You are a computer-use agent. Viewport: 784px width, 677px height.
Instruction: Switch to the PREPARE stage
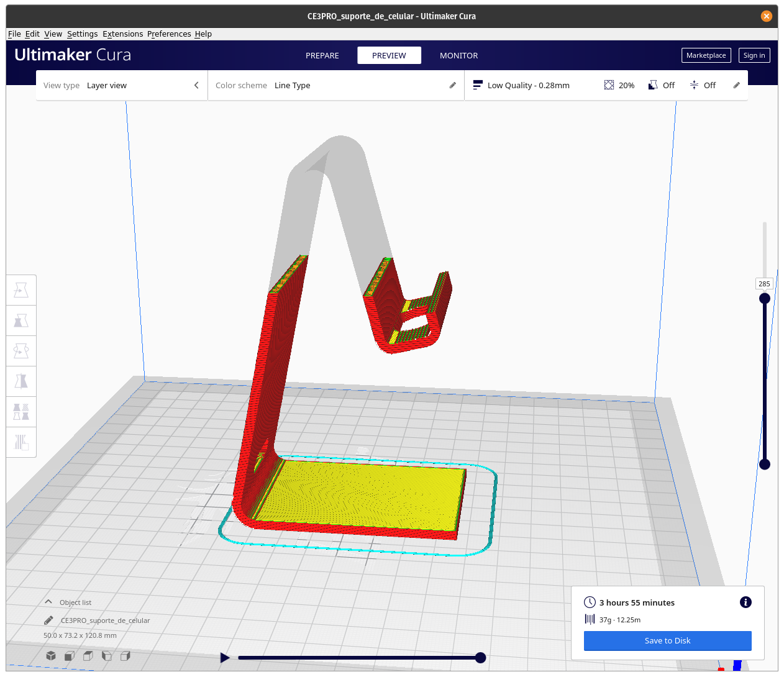pyautogui.click(x=322, y=55)
